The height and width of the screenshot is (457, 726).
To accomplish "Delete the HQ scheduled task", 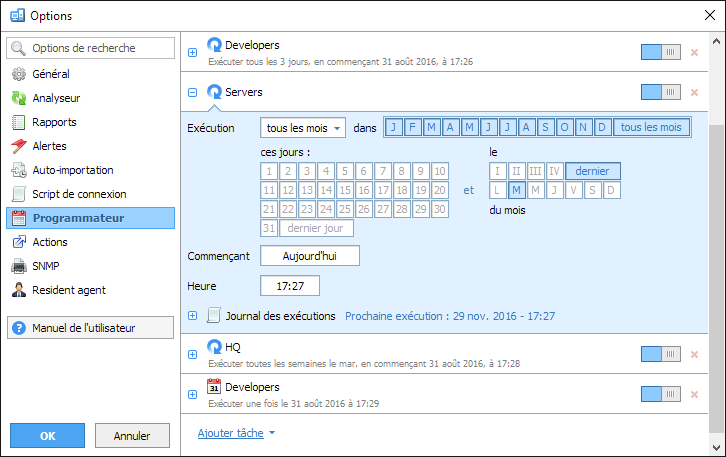I will [694, 353].
